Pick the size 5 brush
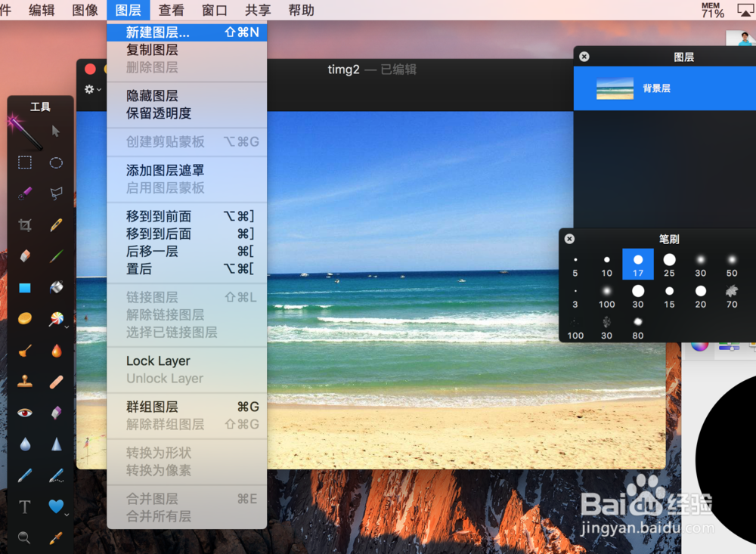This screenshot has width=756, height=554. (575, 265)
